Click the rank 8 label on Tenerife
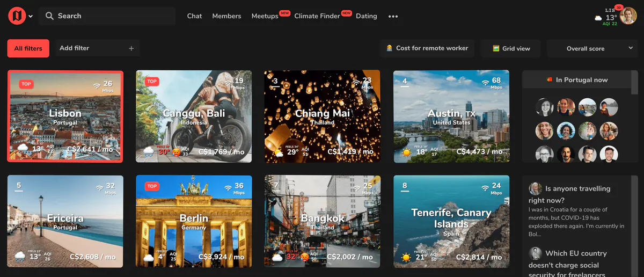644x277 pixels. (405, 186)
